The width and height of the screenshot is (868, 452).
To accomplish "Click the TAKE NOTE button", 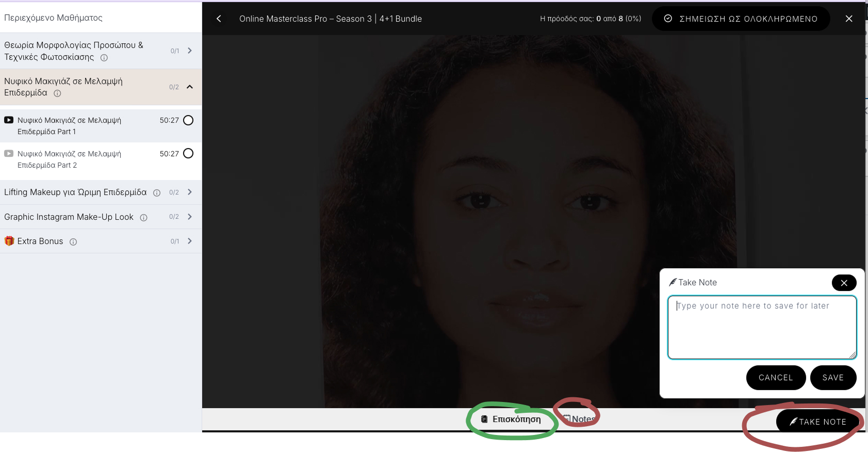I will tap(818, 422).
